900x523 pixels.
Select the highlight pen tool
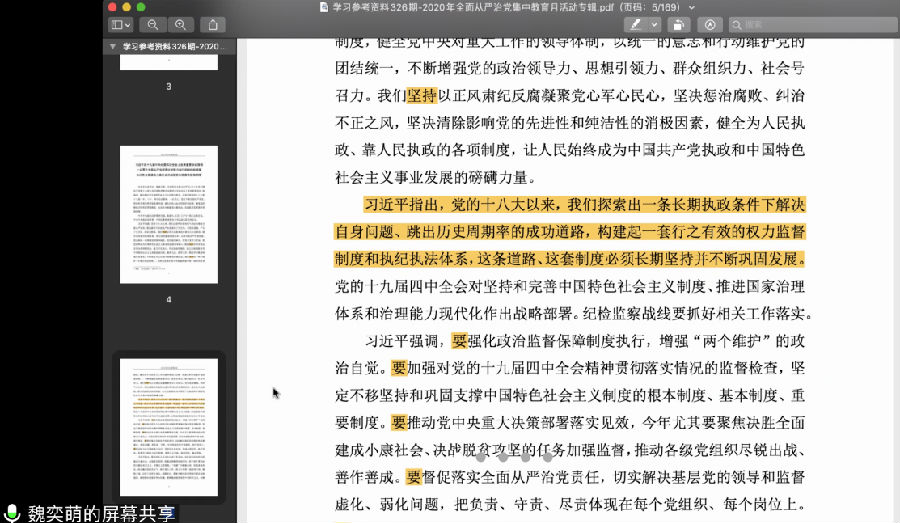[635, 24]
